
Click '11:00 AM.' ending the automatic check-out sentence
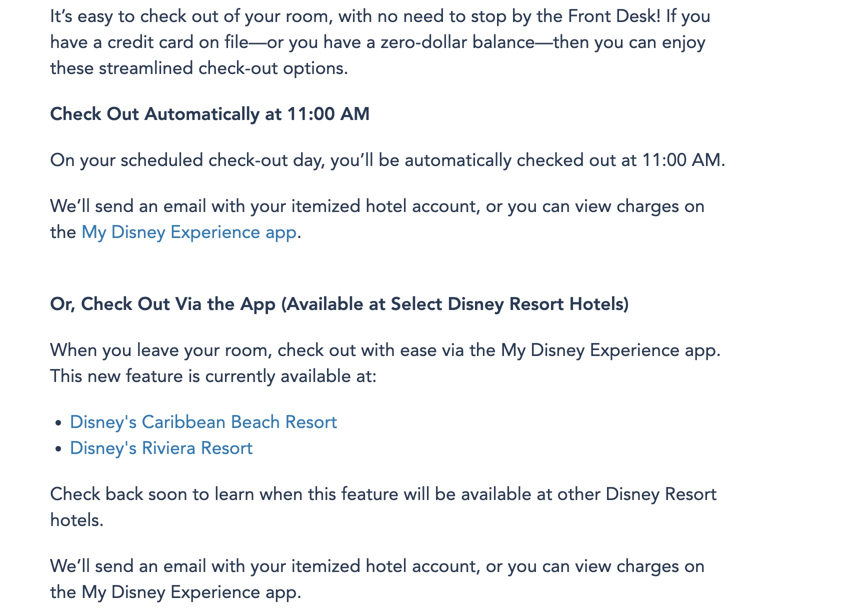click(683, 160)
